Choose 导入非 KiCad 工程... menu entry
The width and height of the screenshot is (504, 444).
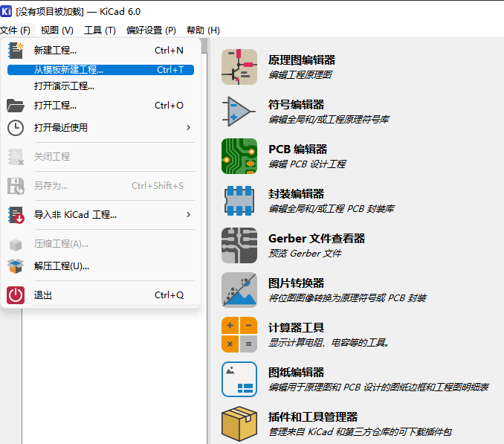[100, 214]
